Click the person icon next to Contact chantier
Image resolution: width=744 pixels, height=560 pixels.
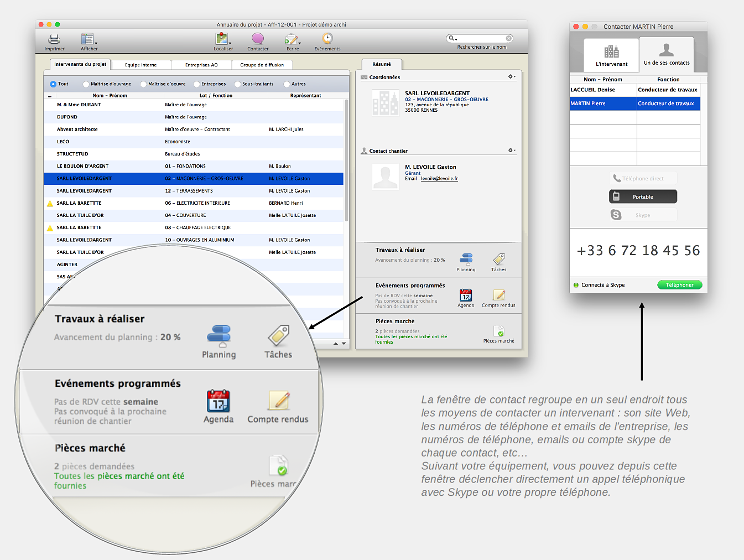(x=364, y=151)
